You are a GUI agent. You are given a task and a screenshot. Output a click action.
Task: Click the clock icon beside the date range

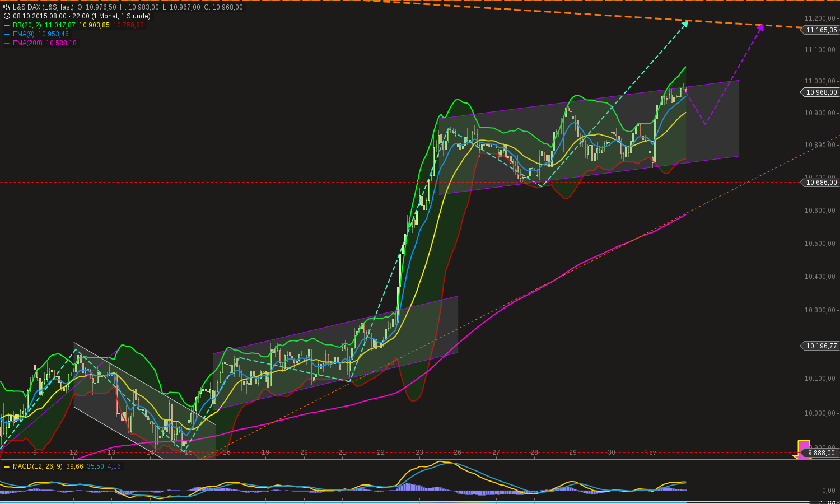pos(7,16)
